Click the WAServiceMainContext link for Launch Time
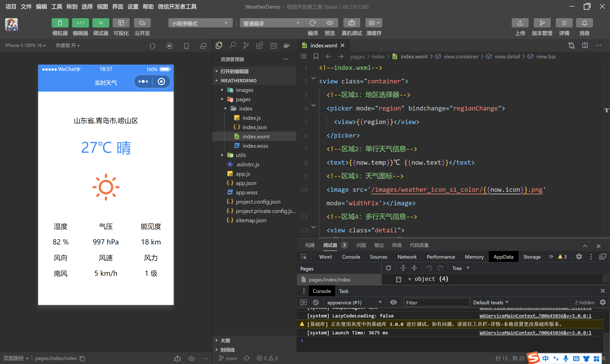 (x=535, y=333)
